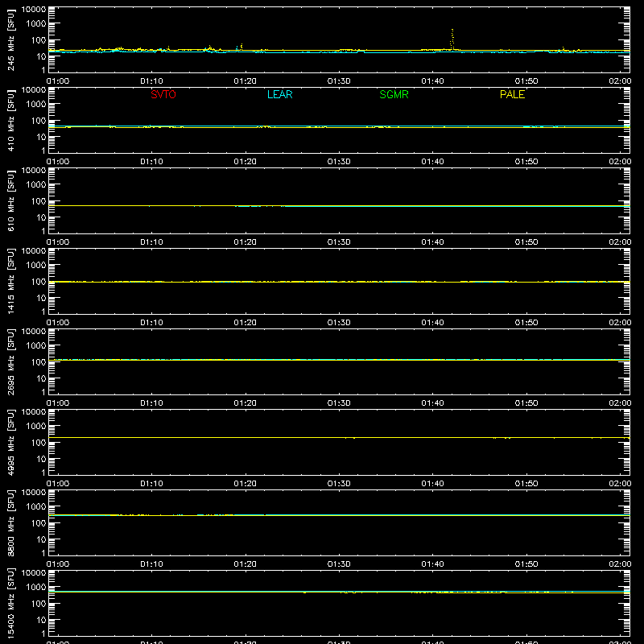644x644 pixels.
Task: Click the 01:00 tick label below the 4995 MHz plot
Action: (x=58, y=484)
